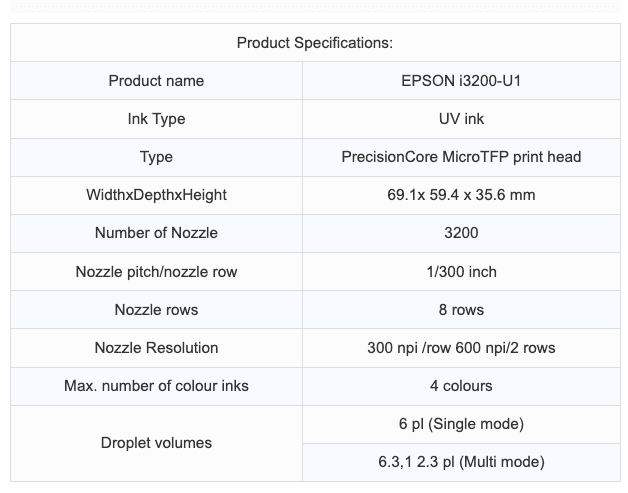
Task: Click the Product Specifications header
Action: [314, 42]
